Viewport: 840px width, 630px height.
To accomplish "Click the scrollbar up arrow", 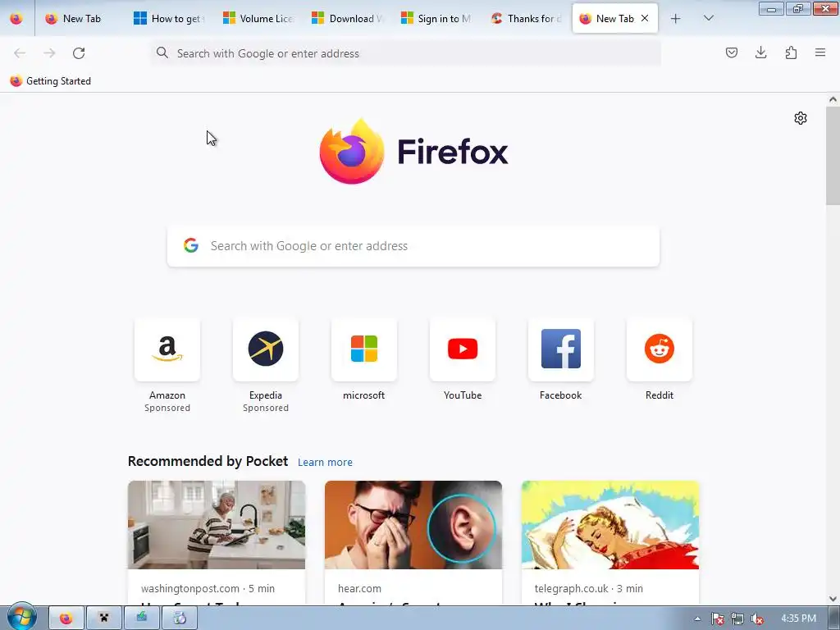I will 833,99.
